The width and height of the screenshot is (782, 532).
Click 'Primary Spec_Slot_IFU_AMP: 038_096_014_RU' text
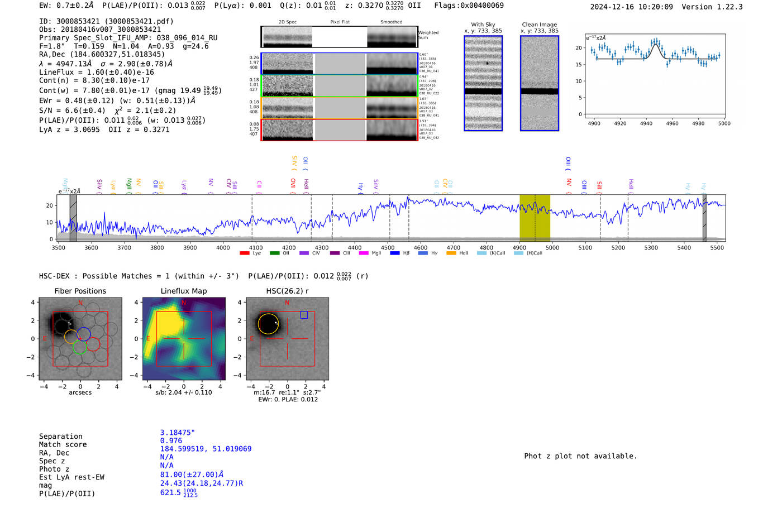pos(128,38)
